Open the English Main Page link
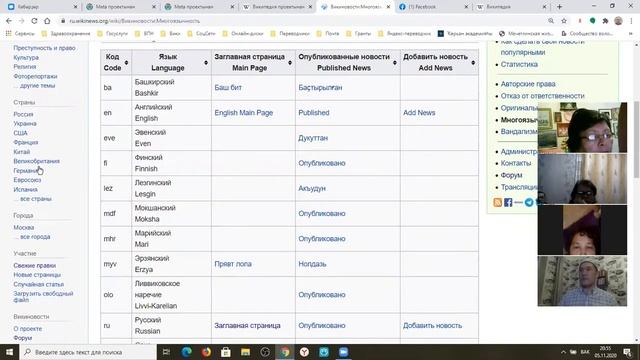This screenshot has width=640, height=360. point(244,113)
